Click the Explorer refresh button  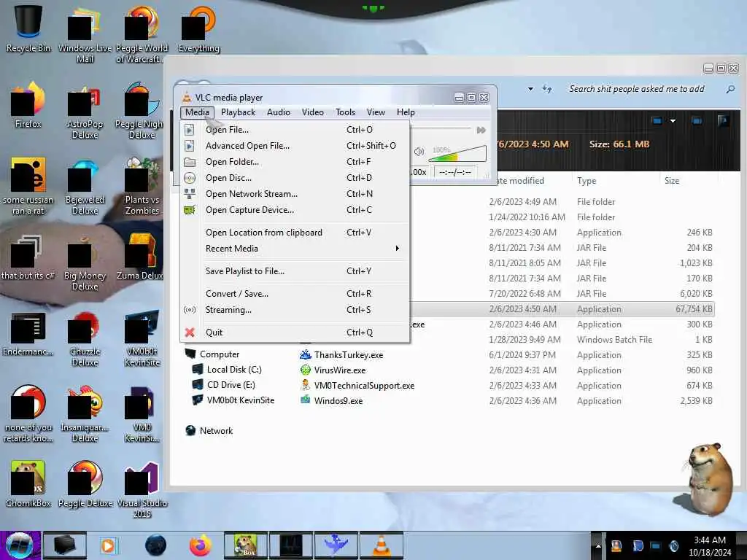point(547,89)
